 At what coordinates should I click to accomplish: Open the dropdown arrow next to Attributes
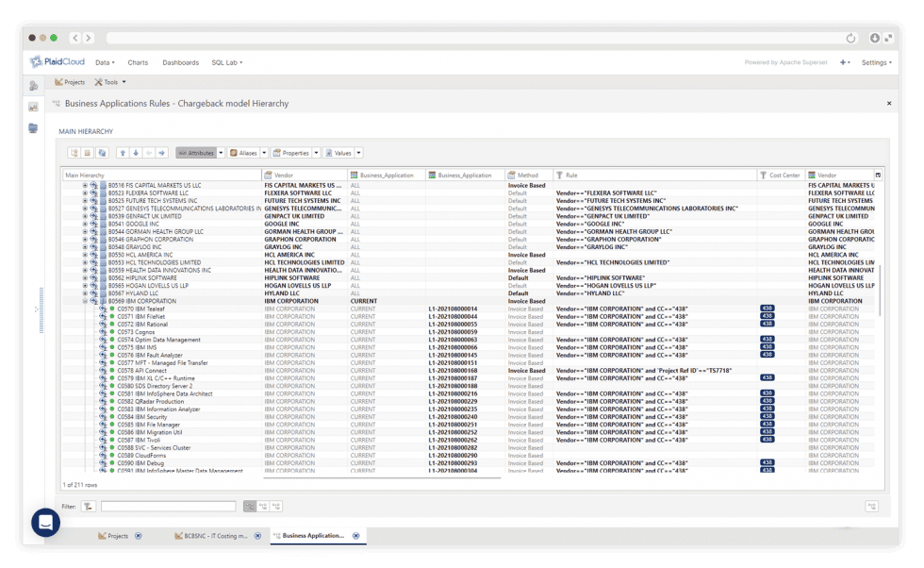221,153
